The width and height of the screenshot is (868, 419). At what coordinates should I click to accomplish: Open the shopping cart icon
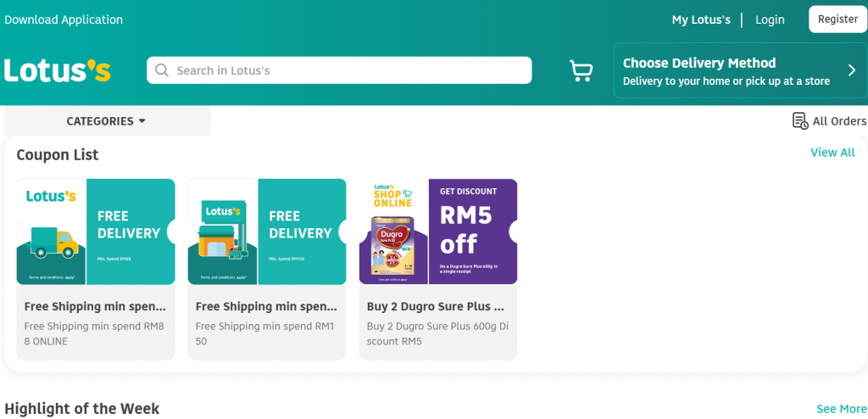pos(581,71)
